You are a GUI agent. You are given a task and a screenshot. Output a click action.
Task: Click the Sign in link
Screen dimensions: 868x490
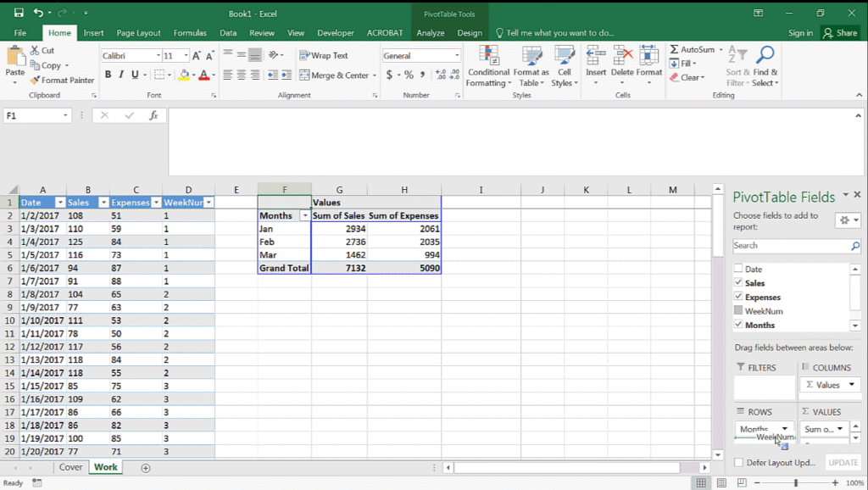(800, 33)
